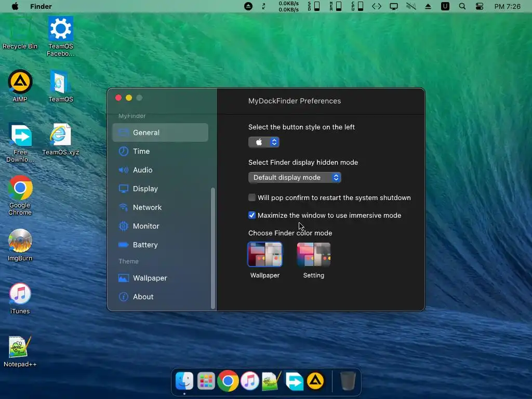Select Notepad++ desktop icon

coord(20,352)
